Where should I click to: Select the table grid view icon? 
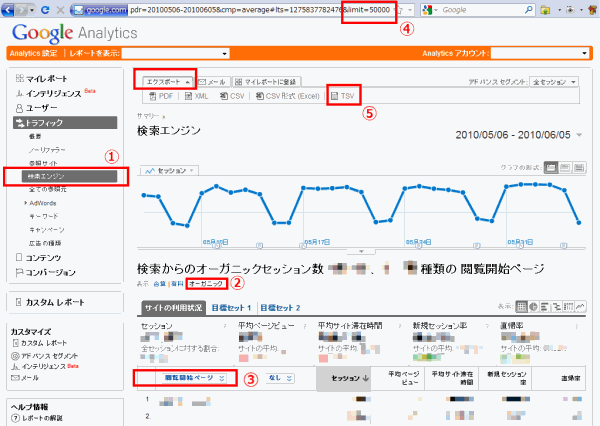pyautogui.click(x=521, y=306)
